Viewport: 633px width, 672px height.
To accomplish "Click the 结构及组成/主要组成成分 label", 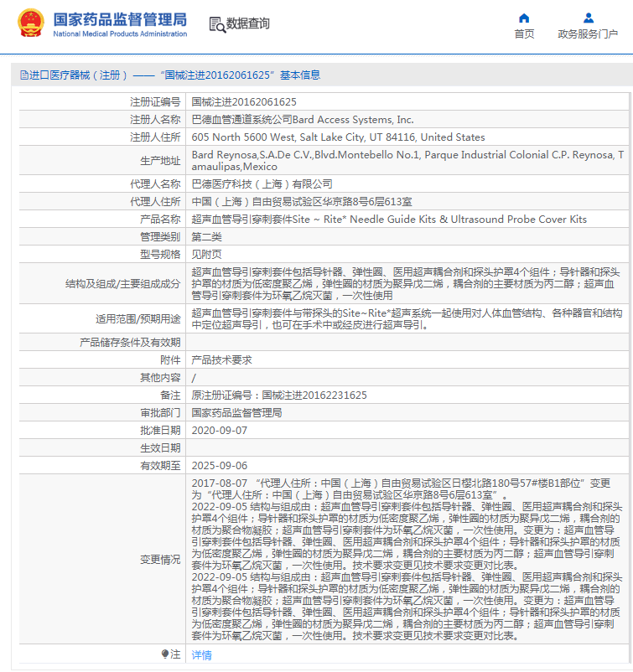I will [x=122, y=284].
